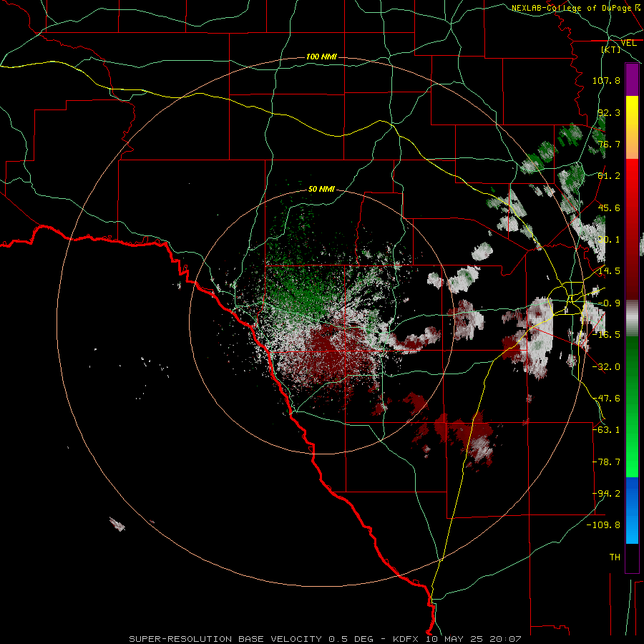This screenshot has height=644, width=644.
Task: Select the -109.8 velocity scale value
Action: point(603,525)
